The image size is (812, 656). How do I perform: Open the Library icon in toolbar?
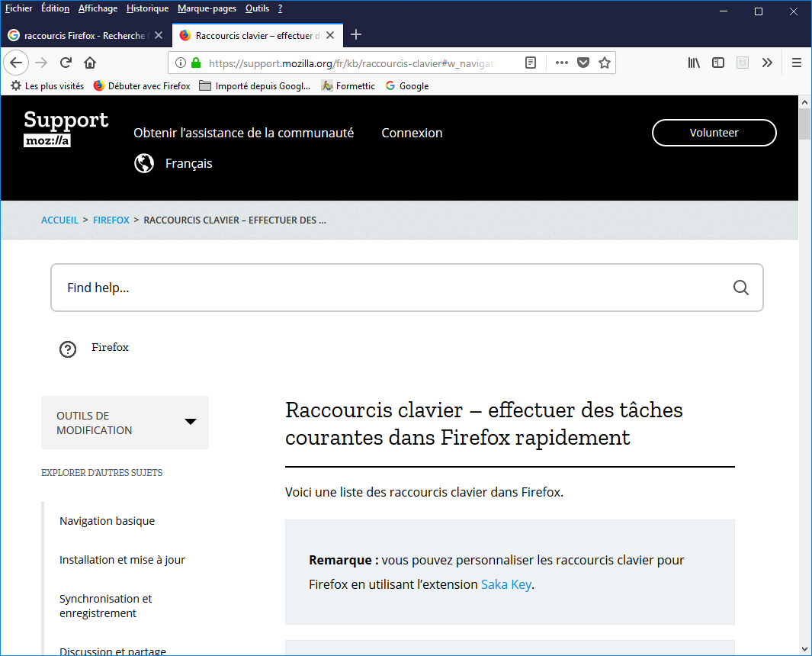coord(694,63)
